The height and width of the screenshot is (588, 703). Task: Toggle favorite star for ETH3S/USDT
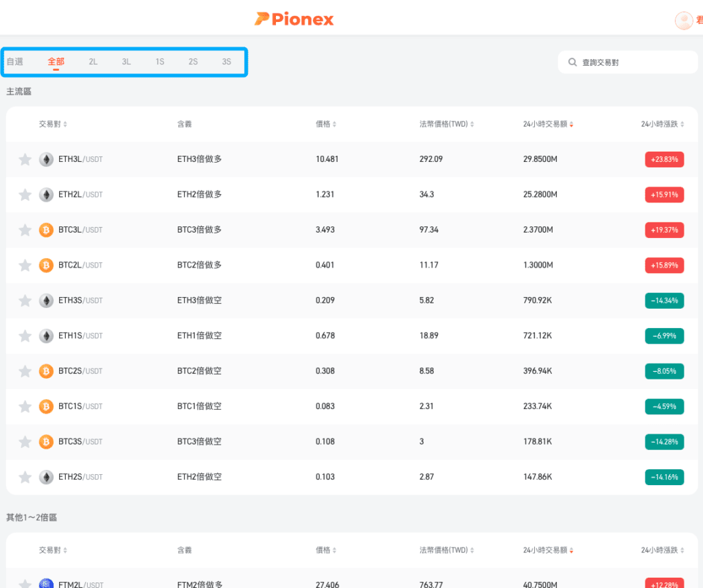point(25,301)
